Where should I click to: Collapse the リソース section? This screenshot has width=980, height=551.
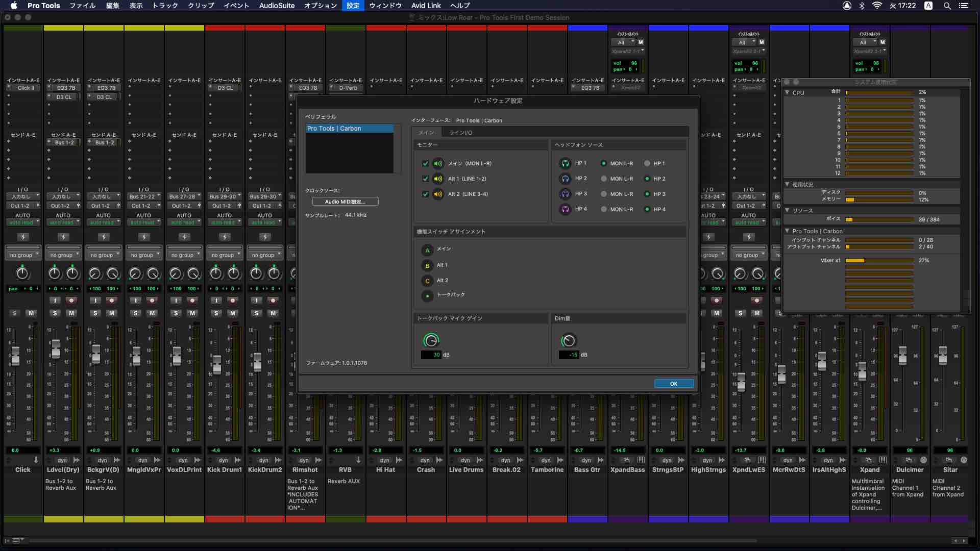[x=787, y=210]
